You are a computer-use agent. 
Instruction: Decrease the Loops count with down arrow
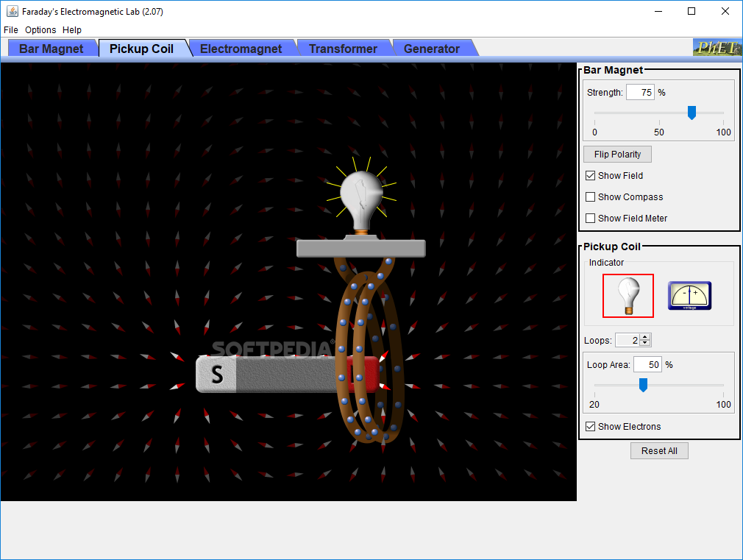[x=645, y=343]
